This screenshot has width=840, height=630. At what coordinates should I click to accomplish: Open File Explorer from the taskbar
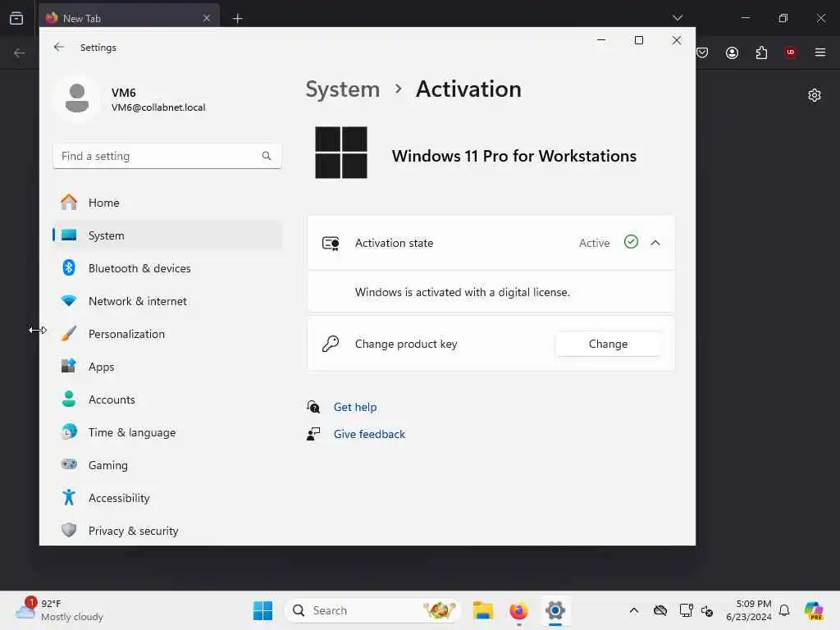(482, 610)
